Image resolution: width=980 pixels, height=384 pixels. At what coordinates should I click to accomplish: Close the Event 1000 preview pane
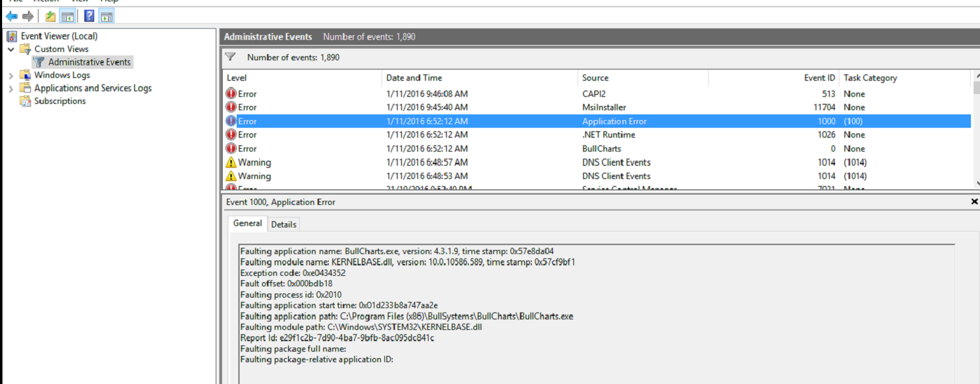click(974, 201)
